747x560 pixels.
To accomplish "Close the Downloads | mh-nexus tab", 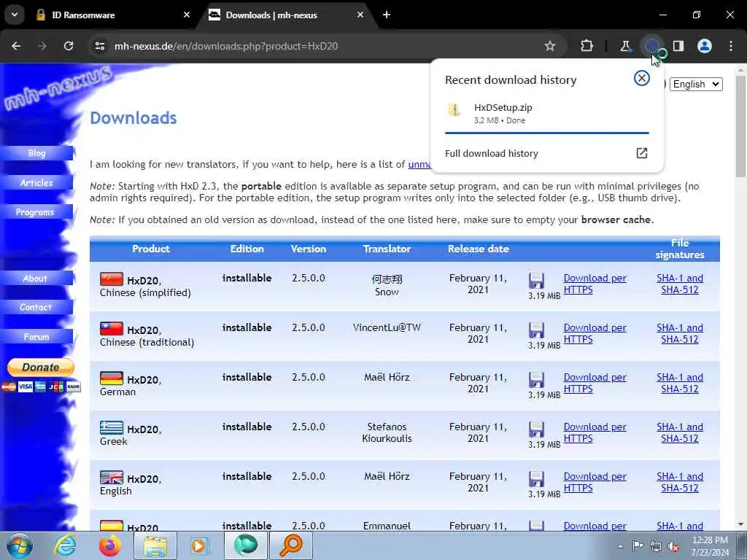I will click(x=360, y=15).
